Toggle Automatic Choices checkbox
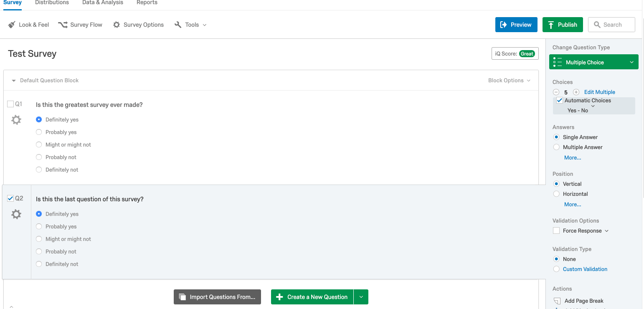Screen dimensions: 644x309 560,100
